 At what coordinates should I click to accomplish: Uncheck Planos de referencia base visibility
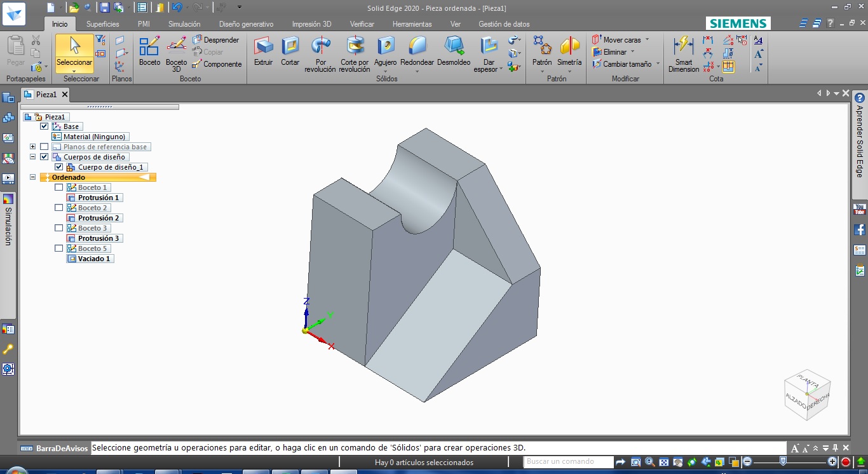(44, 146)
